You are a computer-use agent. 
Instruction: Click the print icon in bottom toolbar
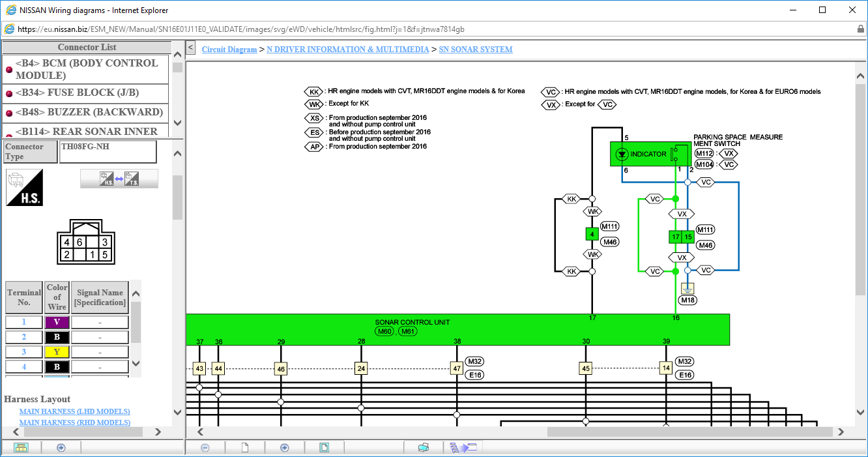click(423, 447)
